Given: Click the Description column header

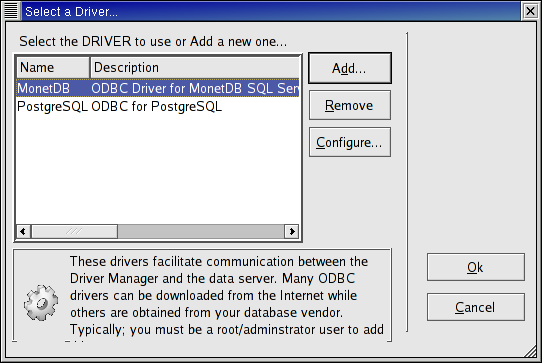Looking at the screenshot, I should coord(195,67).
